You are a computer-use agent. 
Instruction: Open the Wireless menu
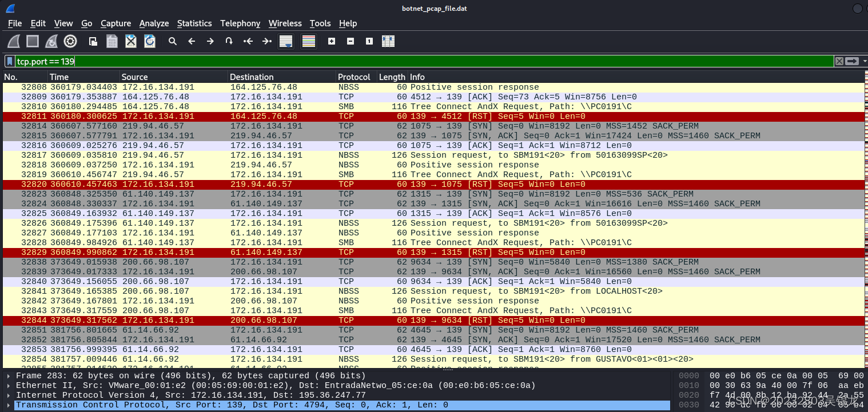pyautogui.click(x=285, y=23)
